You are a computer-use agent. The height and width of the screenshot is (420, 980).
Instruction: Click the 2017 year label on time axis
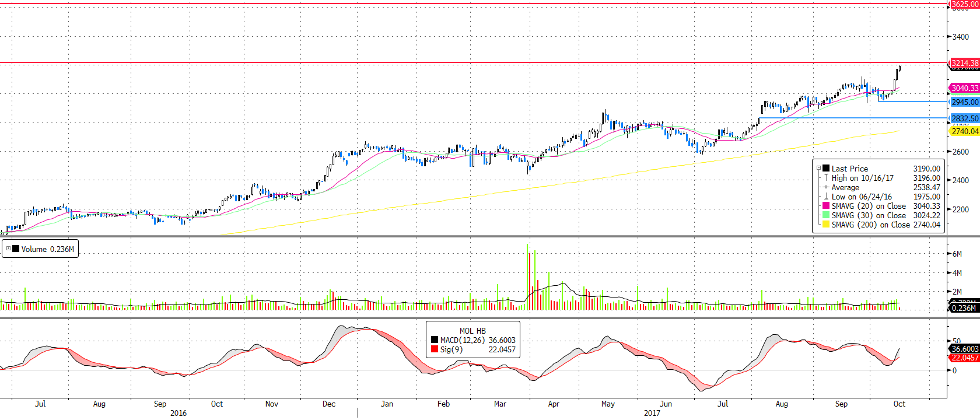click(652, 413)
